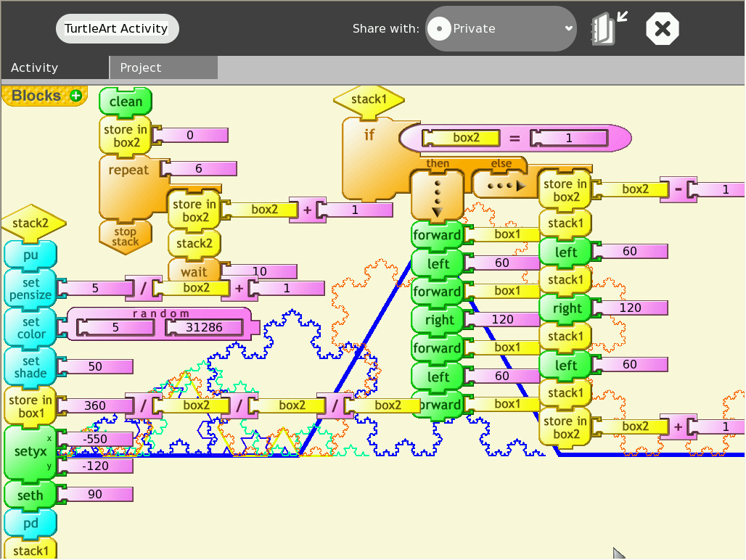Select the stack2 hat block
Viewport: 746px width, 560px height.
click(33, 223)
